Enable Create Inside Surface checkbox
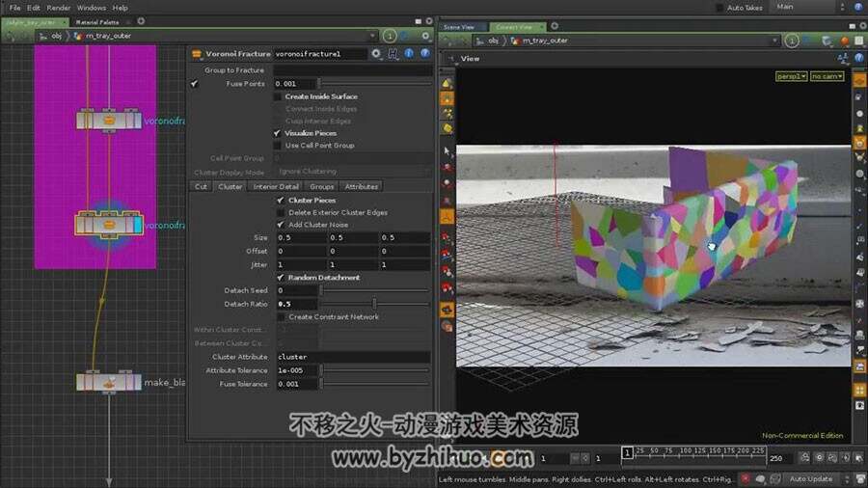868x488 pixels. click(x=278, y=96)
